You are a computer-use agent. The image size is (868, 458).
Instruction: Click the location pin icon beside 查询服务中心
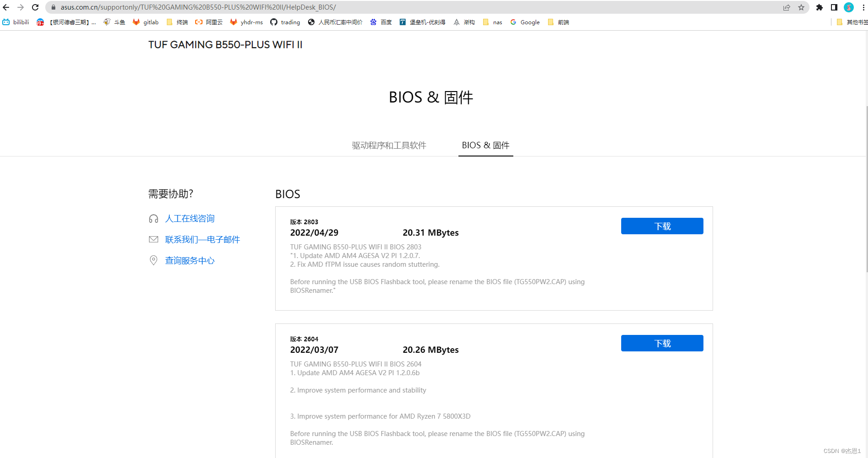[154, 260]
